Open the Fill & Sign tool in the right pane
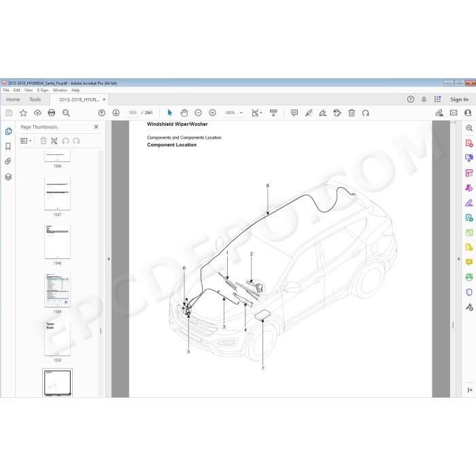Image resolution: width=476 pixels, height=476 pixels. point(469,203)
